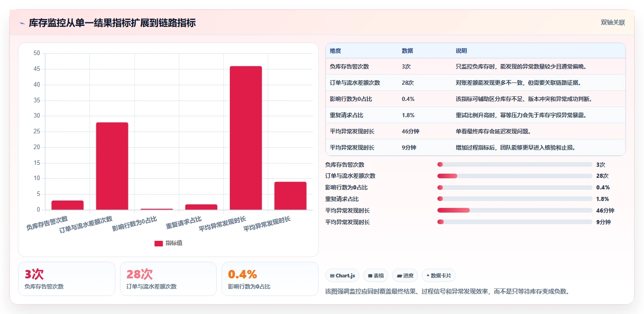Click the 影响行数为0占比 x-axis label in the chart
Viewport: 644px width, 314px height.
coord(134,224)
